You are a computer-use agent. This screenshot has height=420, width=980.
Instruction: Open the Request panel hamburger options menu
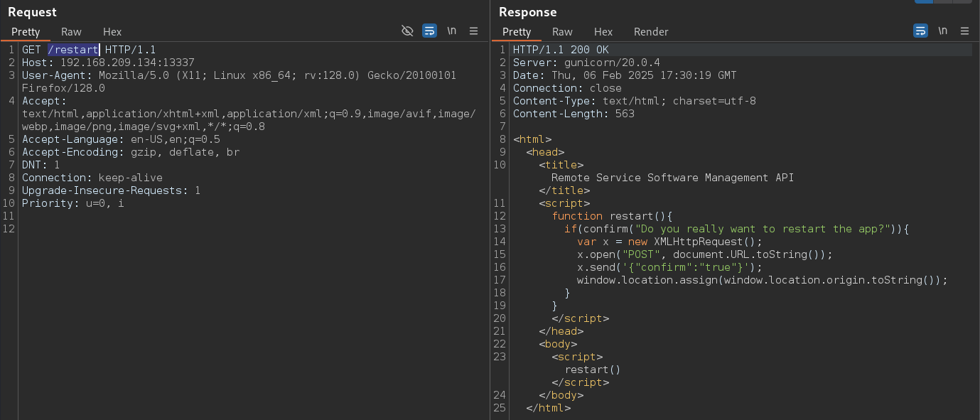(x=474, y=31)
